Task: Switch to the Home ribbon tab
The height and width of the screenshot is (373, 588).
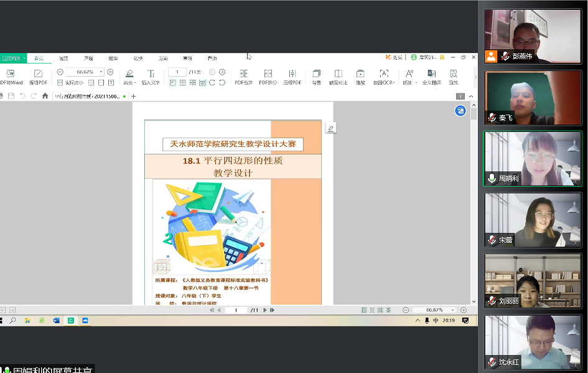Action: point(39,58)
